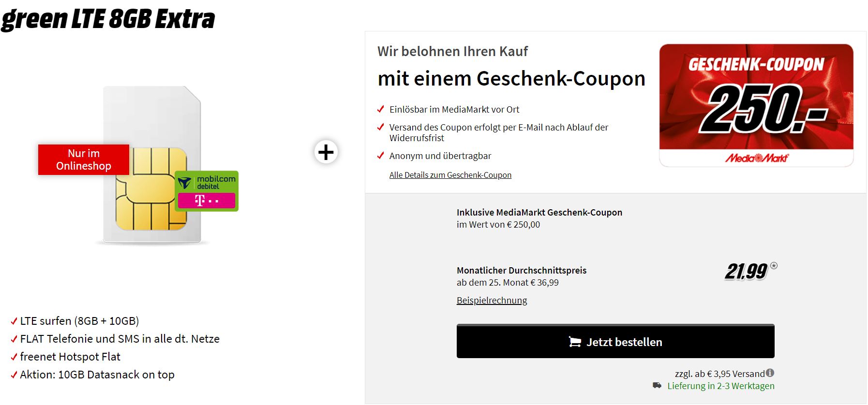The width and height of the screenshot is (868, 405).
Task: Open the Beispielrechnung link
Action: 492,301
